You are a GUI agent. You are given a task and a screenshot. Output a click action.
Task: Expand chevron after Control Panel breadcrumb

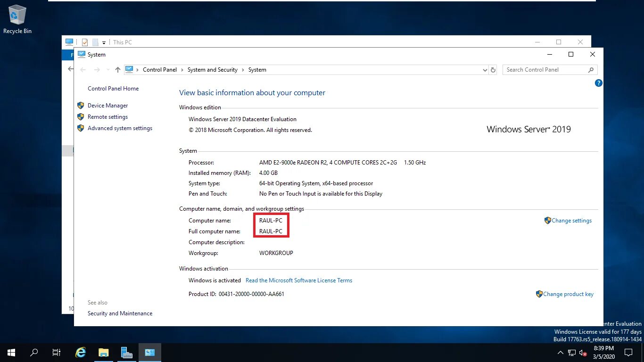[182, 70]
